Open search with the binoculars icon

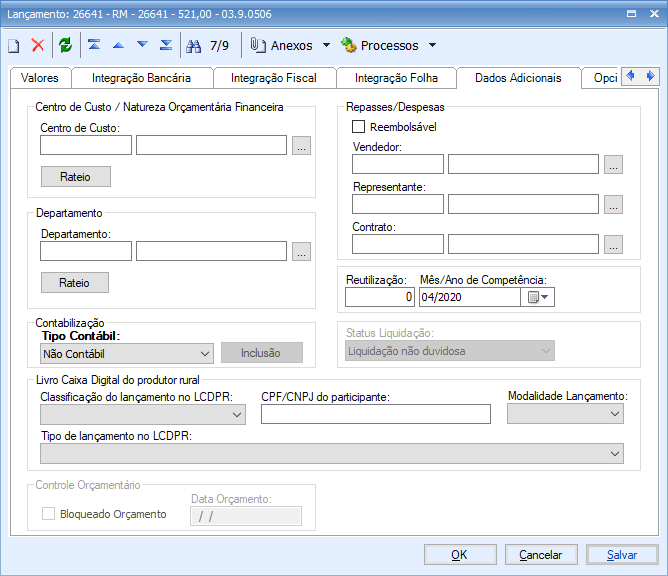click(193, 46)
